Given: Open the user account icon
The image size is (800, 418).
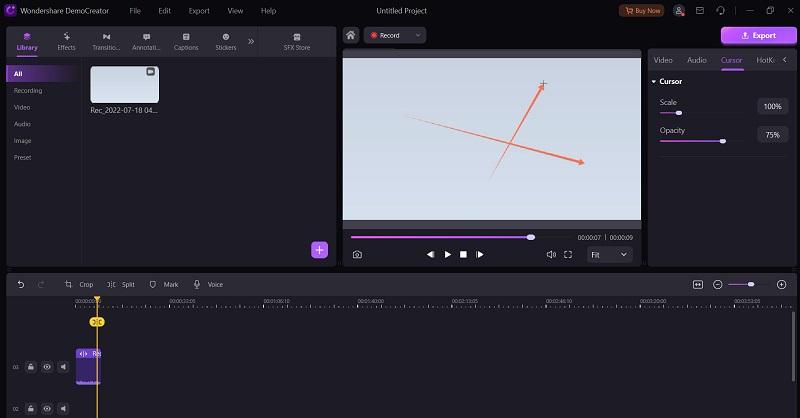Looking at the screenshot, I should [x=679, y=11].
